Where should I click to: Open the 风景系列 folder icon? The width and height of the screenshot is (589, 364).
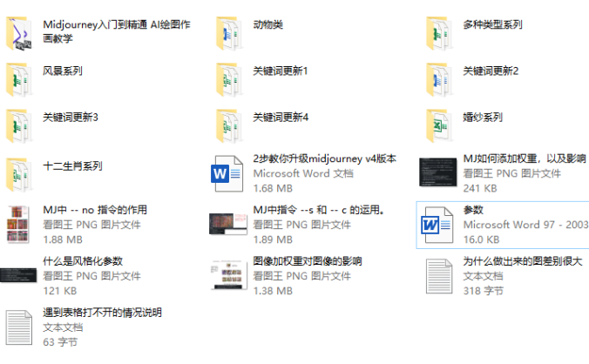tap(19, 80)
